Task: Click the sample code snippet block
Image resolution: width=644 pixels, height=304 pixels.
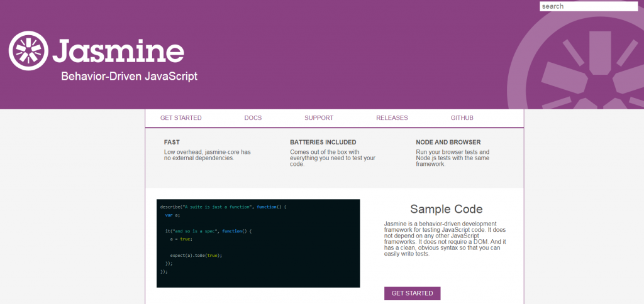Action: [258, 243]
